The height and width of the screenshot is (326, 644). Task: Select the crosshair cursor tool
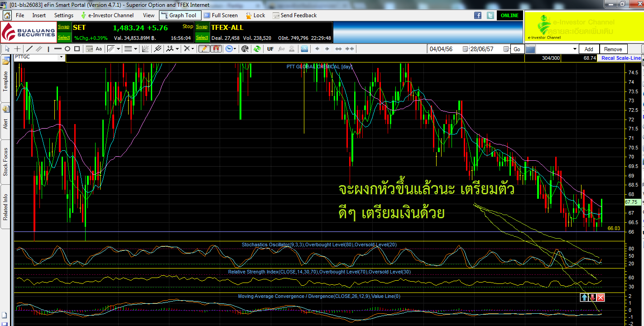coord(18,49)
